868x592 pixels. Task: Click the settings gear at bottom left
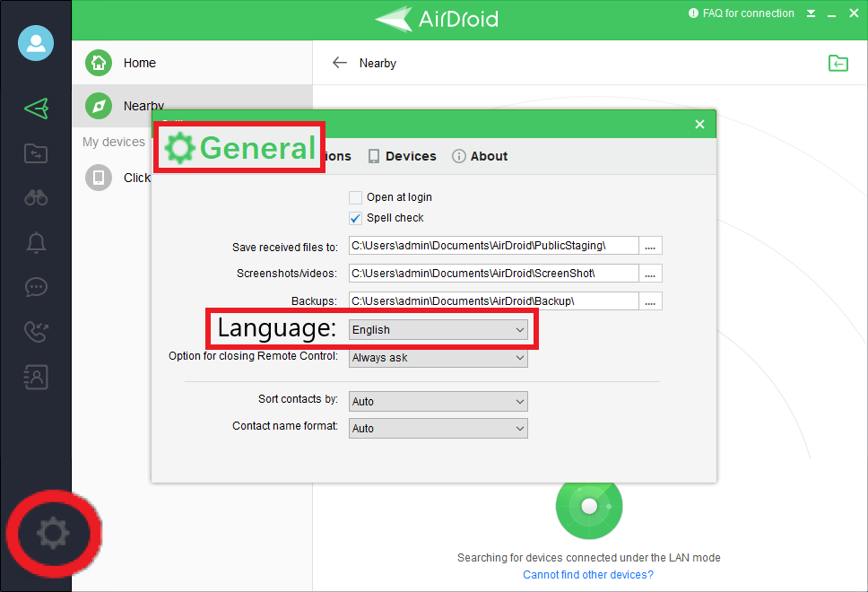click(52, 533)
